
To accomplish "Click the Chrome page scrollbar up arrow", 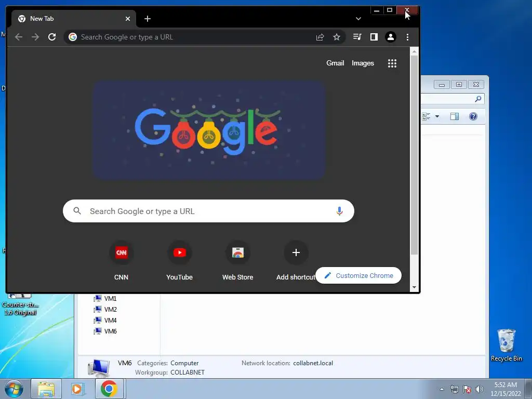I will click(414, 51).
